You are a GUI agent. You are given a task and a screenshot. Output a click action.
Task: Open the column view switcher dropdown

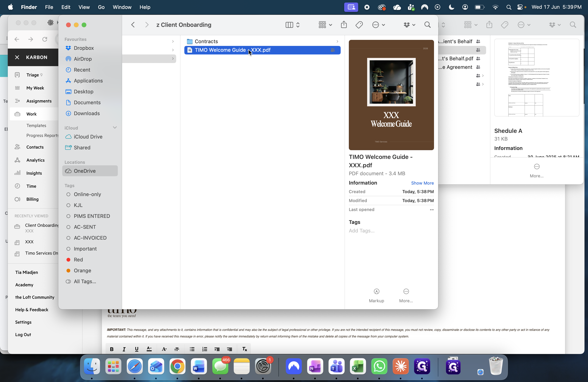(x=292, y=25)
